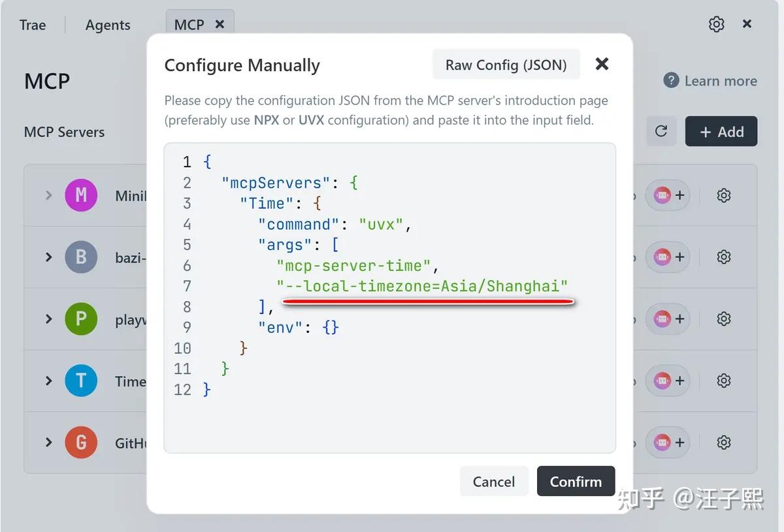784x532 pixels.
Task: Click the purple M server avatar
Action: [81, 195]
